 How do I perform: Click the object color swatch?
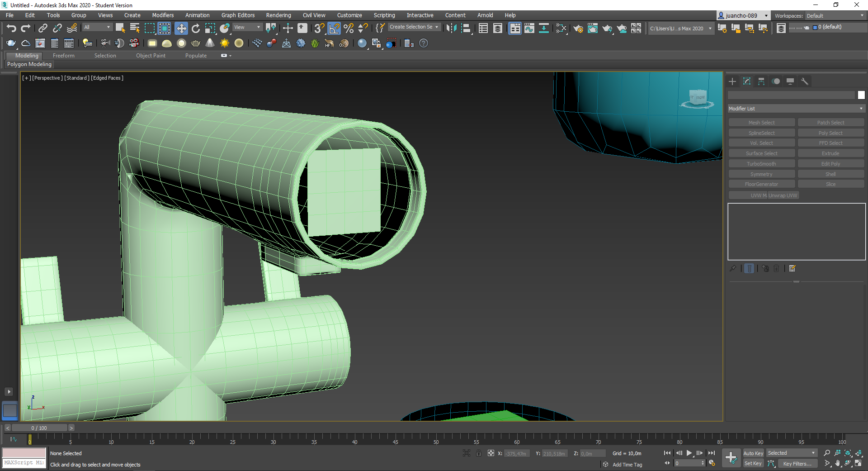point(861,95)
